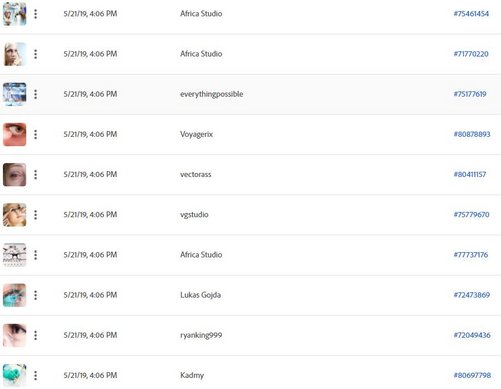Open asset link #75461454
The width and height of the screenshot is (501, 389).
tap(471, 14)
